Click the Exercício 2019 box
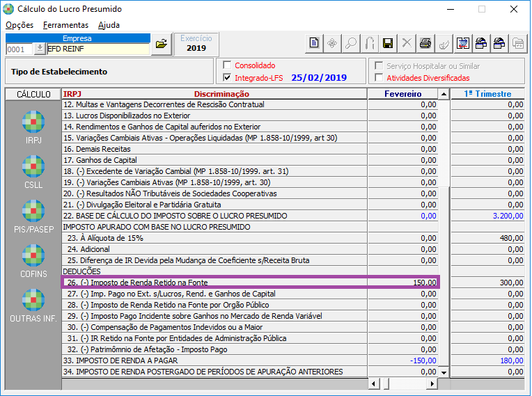This screenshot has width=532, height=396. point(196,44)
